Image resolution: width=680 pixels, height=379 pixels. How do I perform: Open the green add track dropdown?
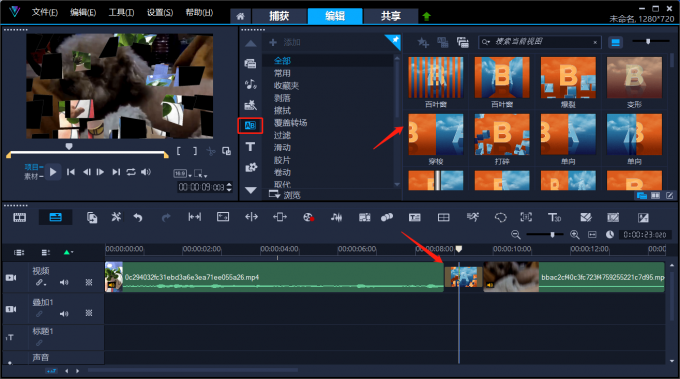click(68, 252)
